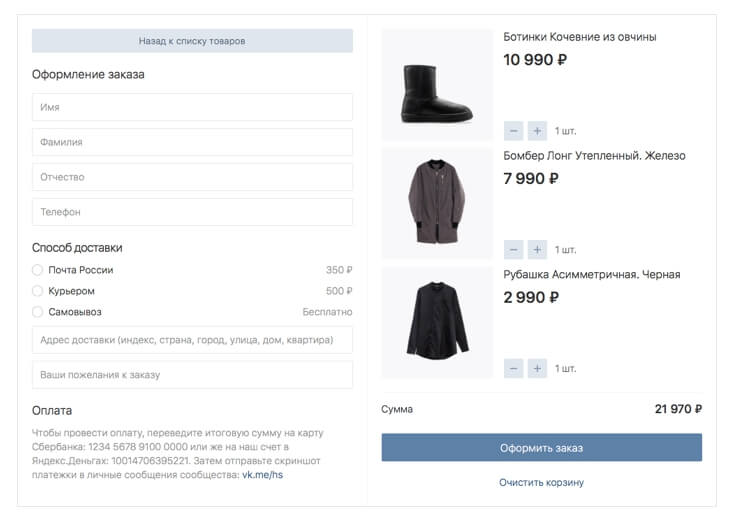Open the vk.me/hs link
The width and height of the screenshot is (732, 519).
pos(262,475)
